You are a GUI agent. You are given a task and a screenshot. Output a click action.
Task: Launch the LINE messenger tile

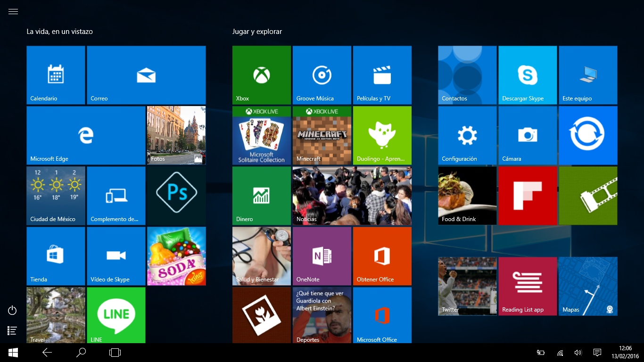coord(116,315)
